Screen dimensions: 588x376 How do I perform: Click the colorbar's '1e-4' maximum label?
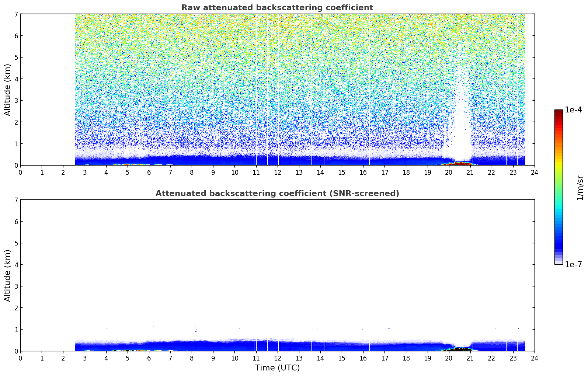coord(573,110)
